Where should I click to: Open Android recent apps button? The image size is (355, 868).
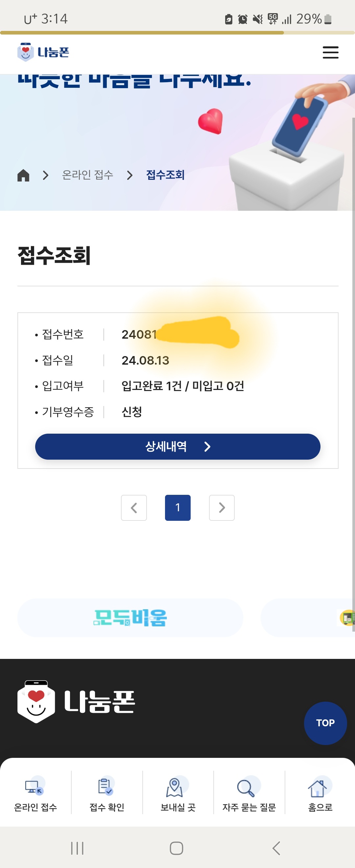[x=77, y=848]
